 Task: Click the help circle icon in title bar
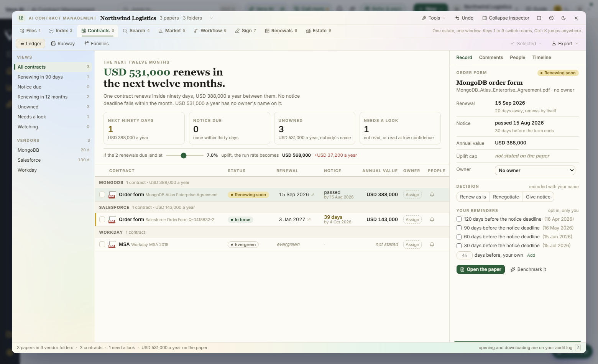551,18
